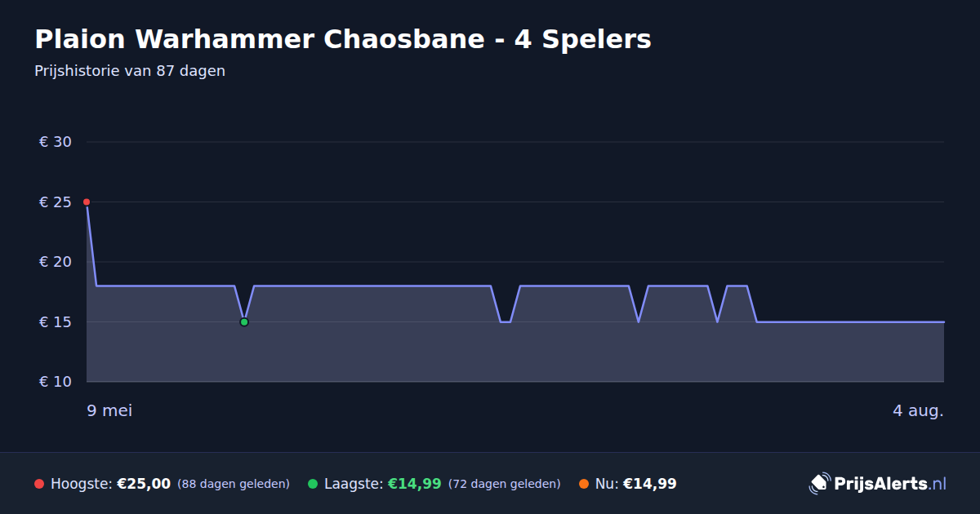
Task: Click the red highest price marker on chart
Action: pos(87,202)
